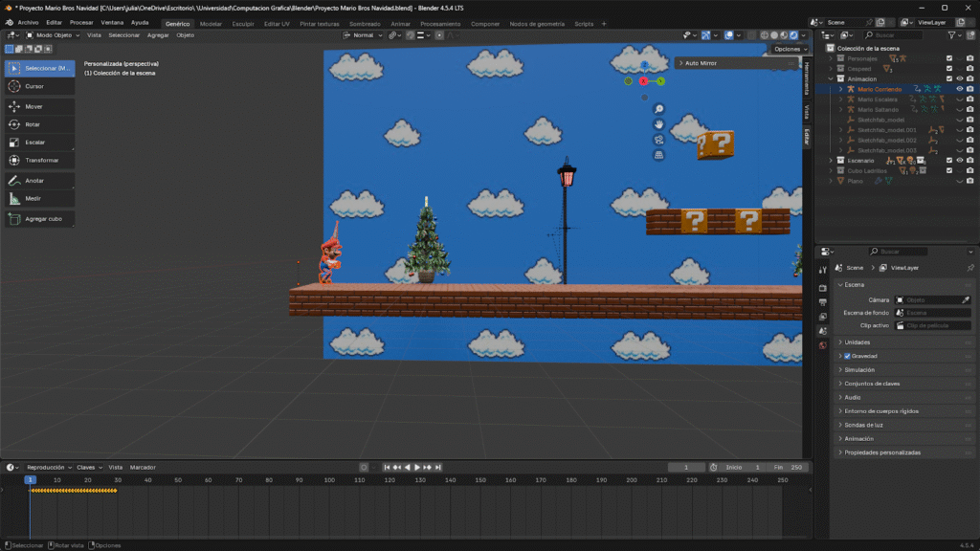Click frame 100 on timeline ruler
980x551 pixels.
click(x=329, y=479)
